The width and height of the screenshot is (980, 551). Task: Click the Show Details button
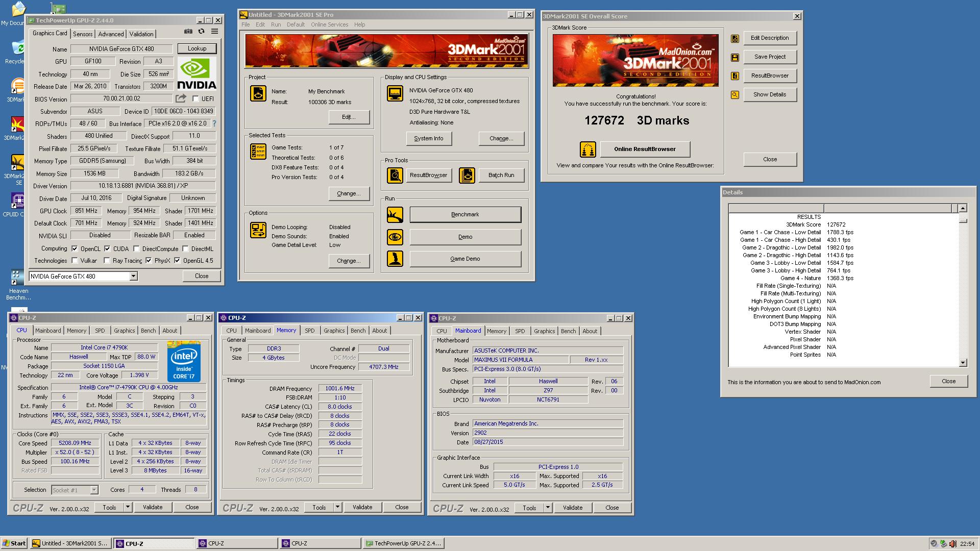[770, 94]
